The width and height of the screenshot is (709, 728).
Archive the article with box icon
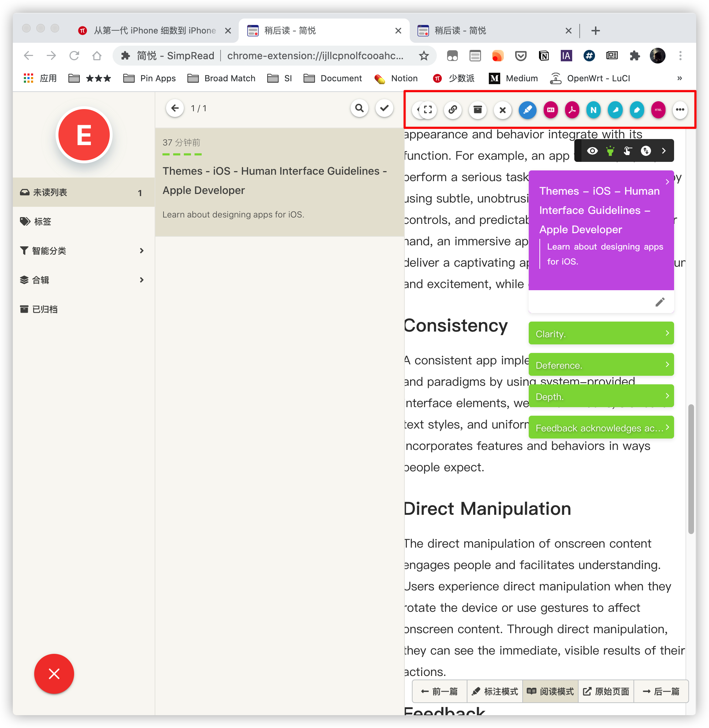(478, 110)
